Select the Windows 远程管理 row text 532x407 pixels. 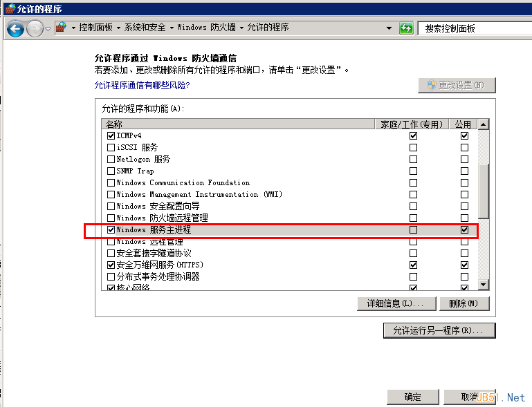pos(149,242)
